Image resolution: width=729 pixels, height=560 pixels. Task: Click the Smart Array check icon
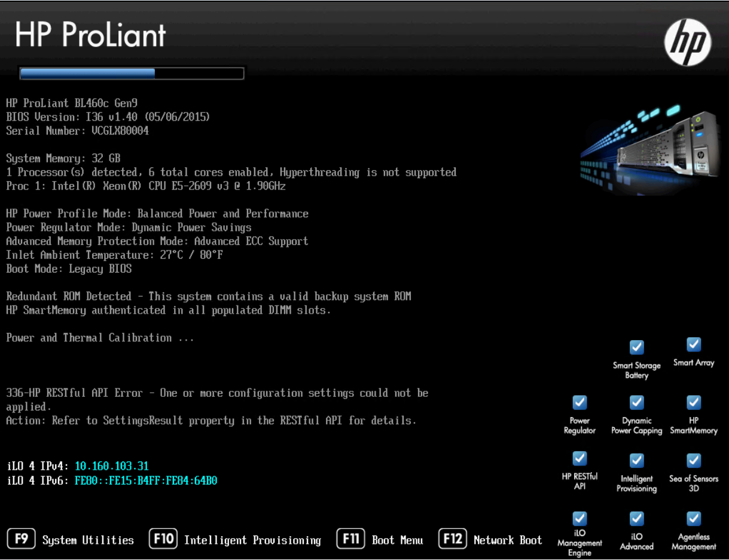(693, 344)
